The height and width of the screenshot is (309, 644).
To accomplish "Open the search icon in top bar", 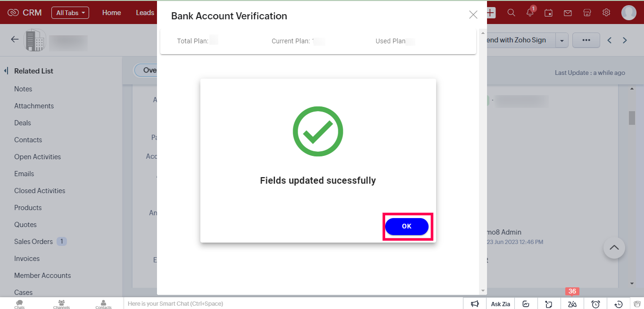I will pyautogui.click(x=511, y=13).
